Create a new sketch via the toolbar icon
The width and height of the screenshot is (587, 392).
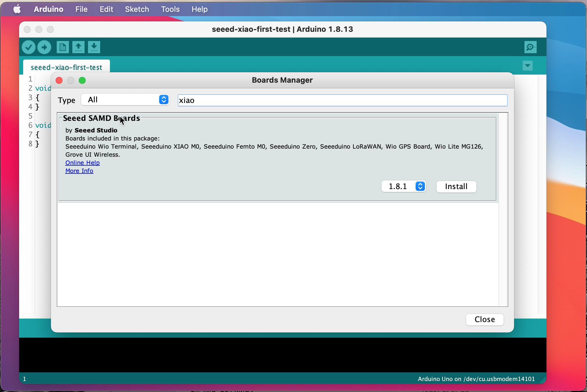63,47
